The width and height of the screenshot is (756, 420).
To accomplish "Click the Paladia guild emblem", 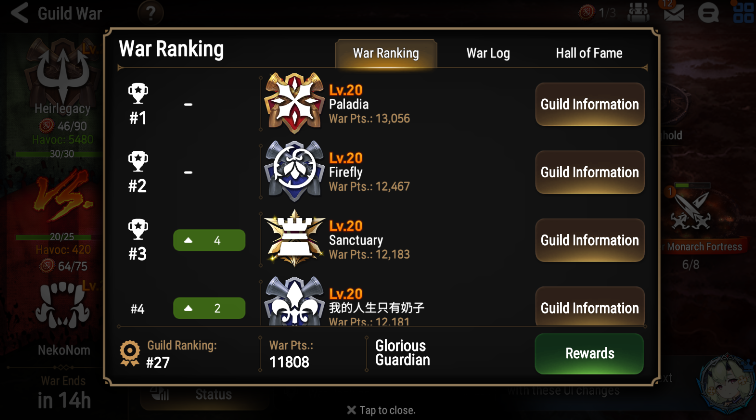I will [x=294, y=103].
